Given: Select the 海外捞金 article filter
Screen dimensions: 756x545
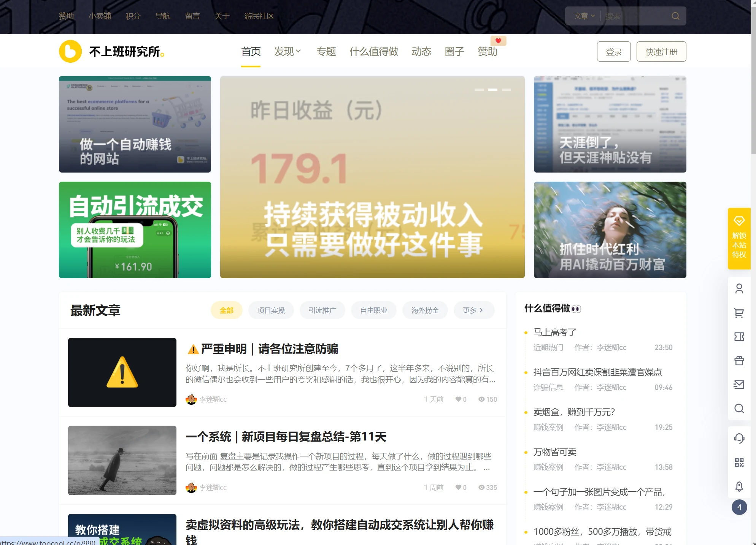Looking at the screenshot, I should (425, 310).
